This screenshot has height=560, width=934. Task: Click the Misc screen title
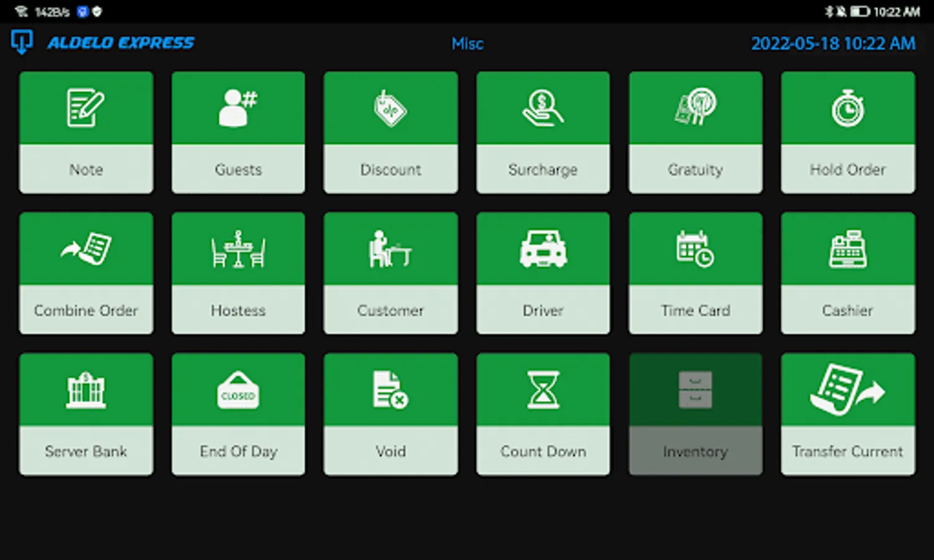[467, 44]
